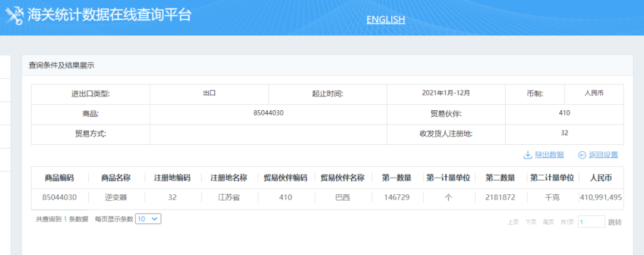Click the 导出数据 export link

pos(549,155)
